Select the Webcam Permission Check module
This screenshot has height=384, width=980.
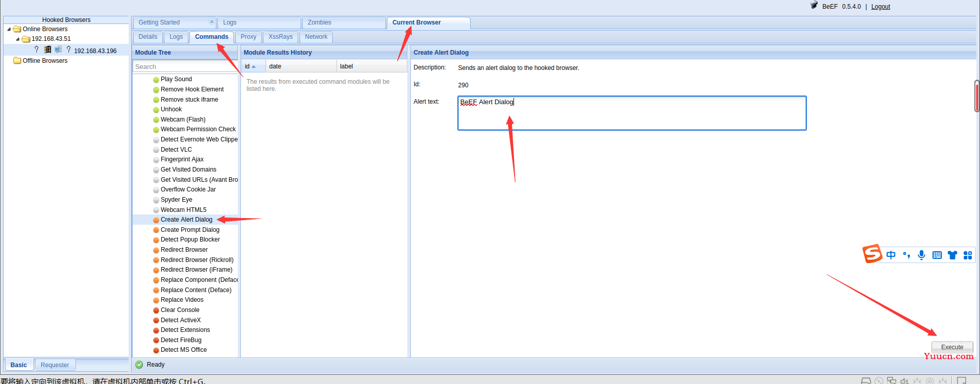pos(198,129)
